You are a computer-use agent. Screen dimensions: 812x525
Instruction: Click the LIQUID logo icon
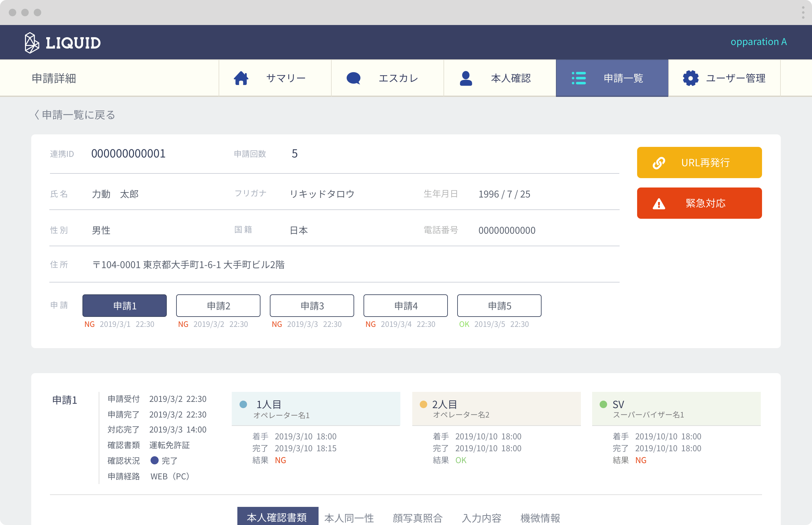coord(32,42)
